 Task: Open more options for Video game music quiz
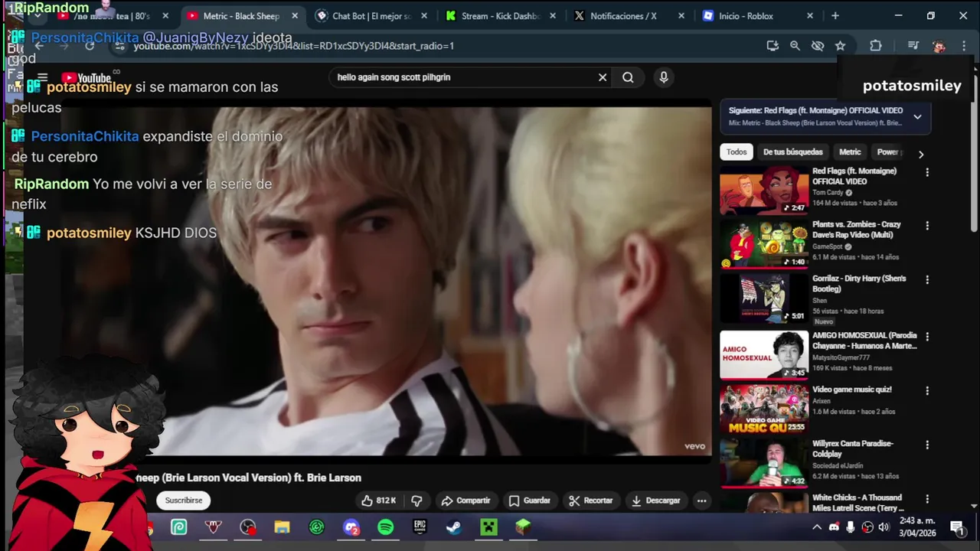coord(927,390)
